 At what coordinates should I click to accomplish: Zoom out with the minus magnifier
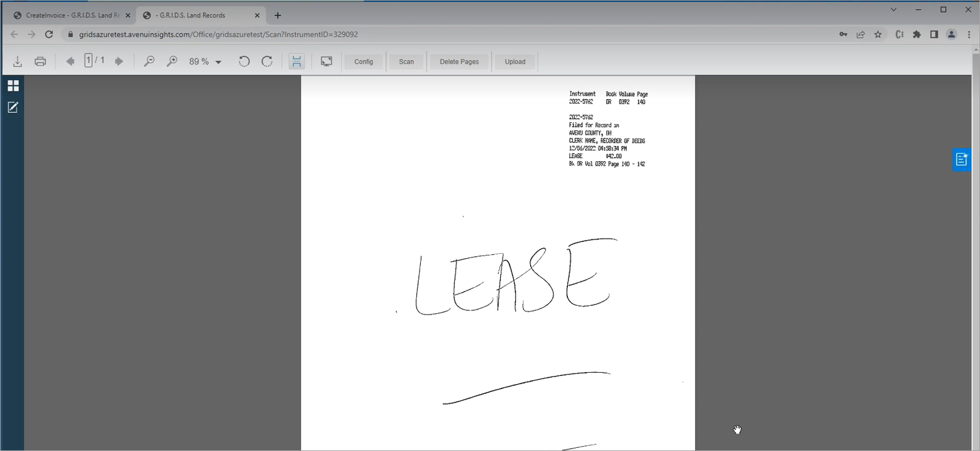(149, 61)
